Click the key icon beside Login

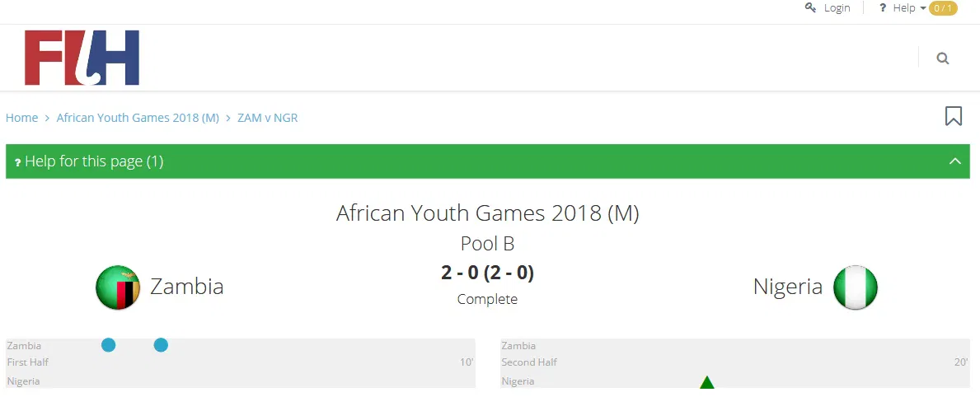point(810,7)
